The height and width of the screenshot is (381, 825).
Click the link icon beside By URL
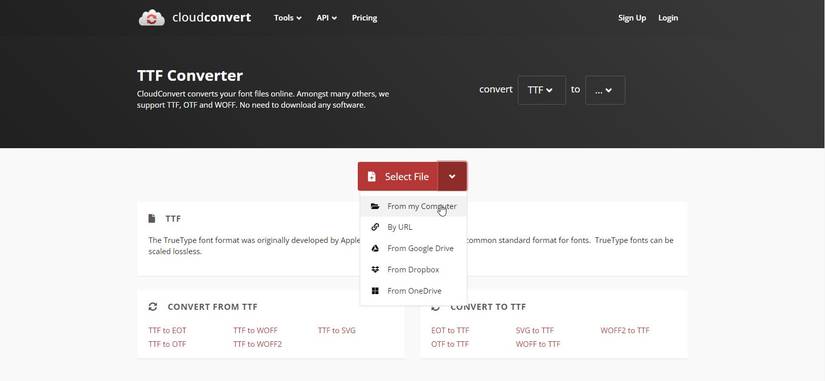[375, 227]
